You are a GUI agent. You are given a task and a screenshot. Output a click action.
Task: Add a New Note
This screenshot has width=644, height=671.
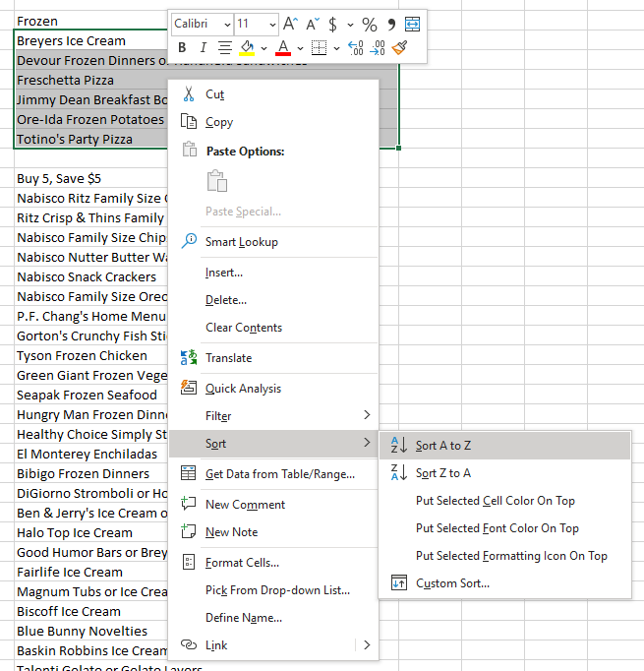coord(273,532)
